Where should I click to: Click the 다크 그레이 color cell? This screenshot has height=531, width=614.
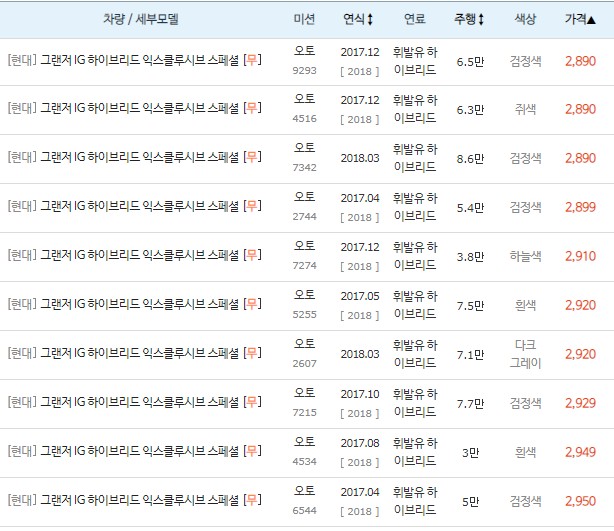[525, 354]
